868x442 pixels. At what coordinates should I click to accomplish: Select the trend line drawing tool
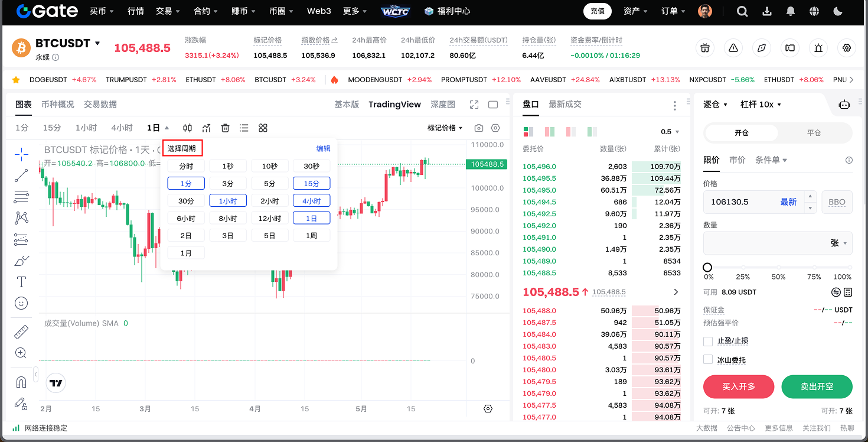(21, 175)
